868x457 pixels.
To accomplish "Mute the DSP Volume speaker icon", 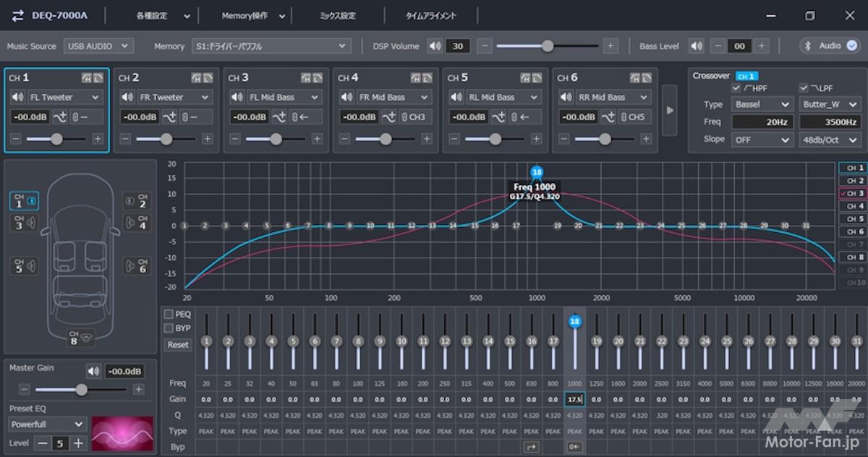I will coord(434,46).
